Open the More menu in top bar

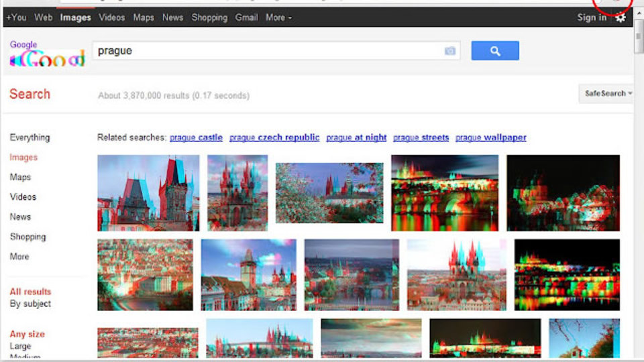278,17
